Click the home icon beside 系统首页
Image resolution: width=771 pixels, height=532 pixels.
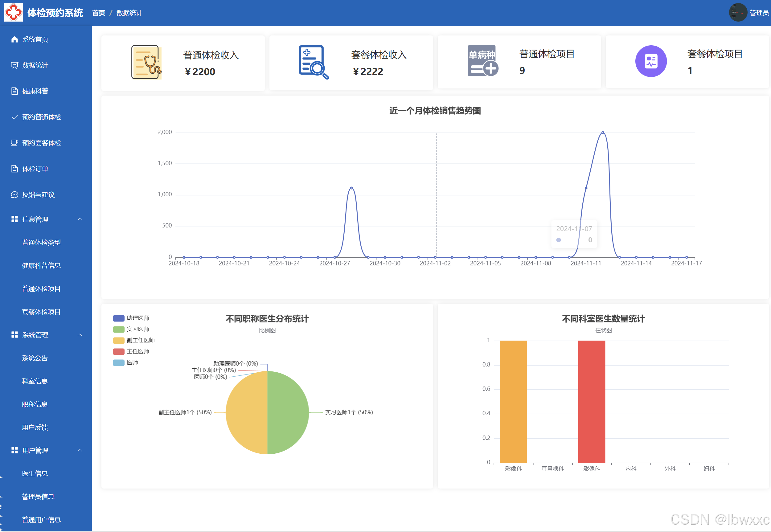[x=14, y=39]
